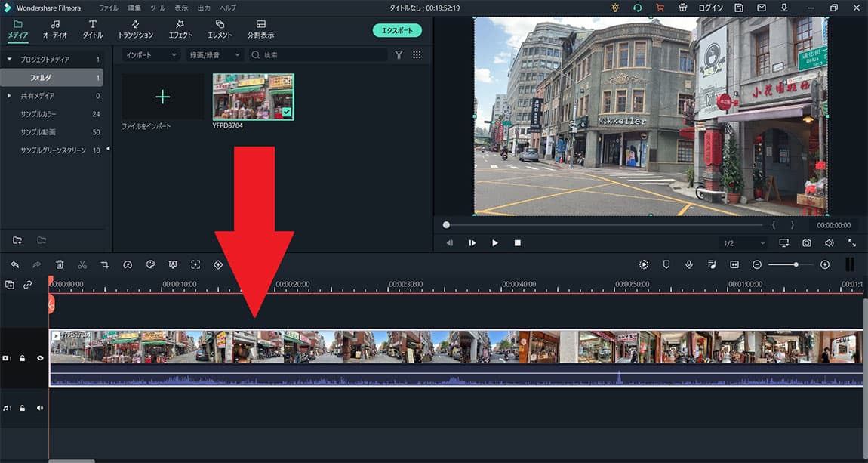Screen dimensions: 868x463
Task: Click the voiceover microphone icon
Action: [689, 264]
